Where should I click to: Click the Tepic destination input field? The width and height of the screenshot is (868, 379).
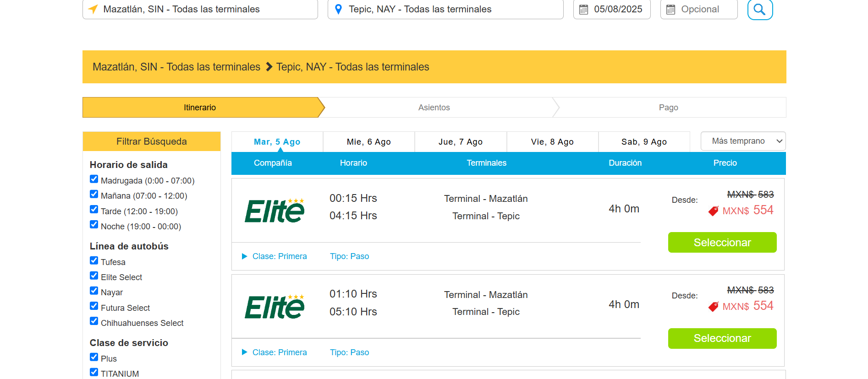(x=445, y=9)
